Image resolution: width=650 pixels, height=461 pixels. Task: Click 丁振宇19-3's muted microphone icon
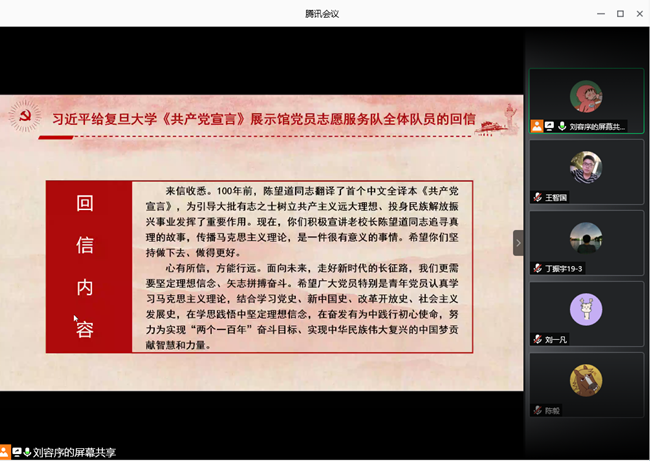click(537, 268)
